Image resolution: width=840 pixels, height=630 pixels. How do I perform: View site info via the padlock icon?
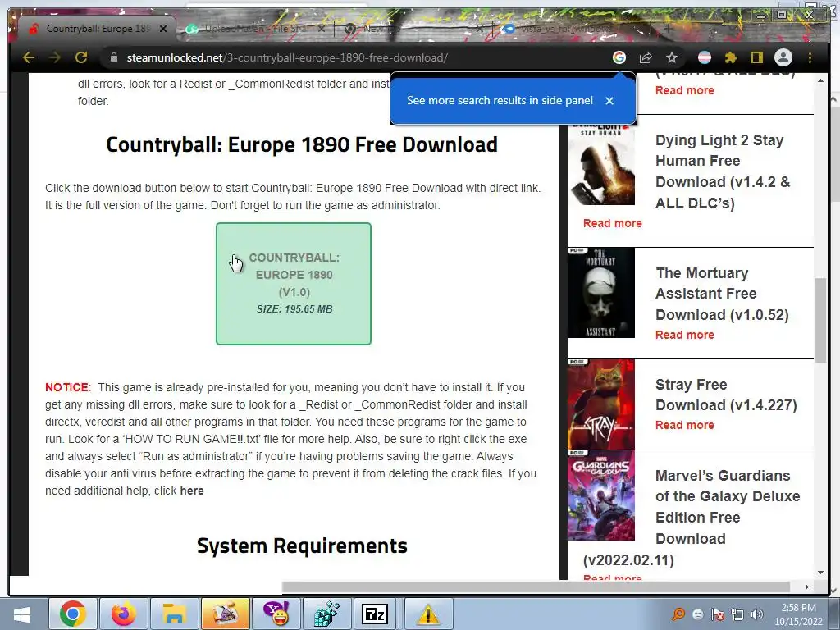click(x=113, y=57)
